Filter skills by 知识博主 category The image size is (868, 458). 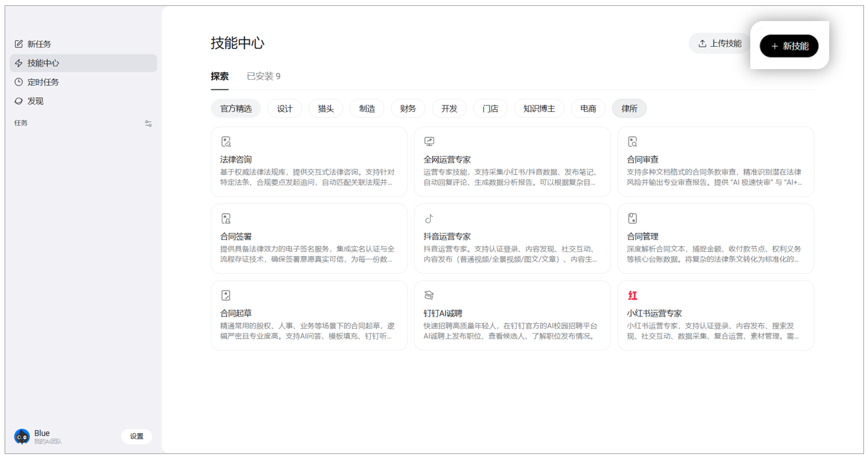tap(539, 109)
